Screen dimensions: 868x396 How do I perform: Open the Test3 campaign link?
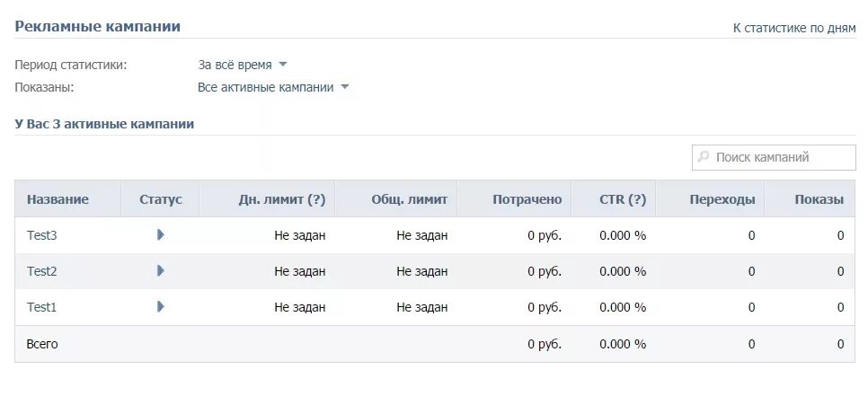point(42,235)
